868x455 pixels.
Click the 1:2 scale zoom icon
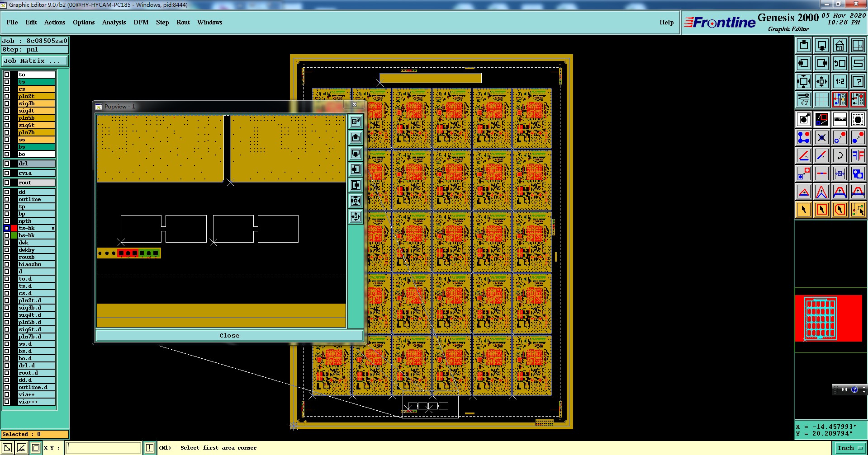[840, 81]
